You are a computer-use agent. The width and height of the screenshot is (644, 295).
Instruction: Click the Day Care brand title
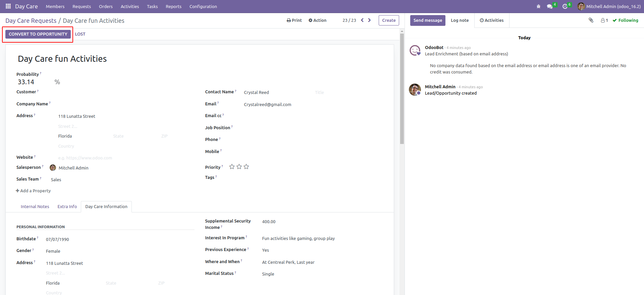[x=26, y=6]
